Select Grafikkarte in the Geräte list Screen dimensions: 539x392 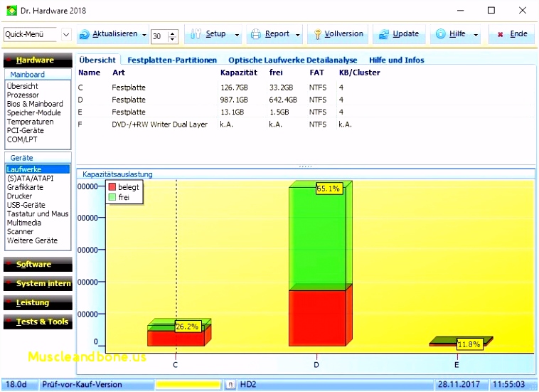click(25, 187)
